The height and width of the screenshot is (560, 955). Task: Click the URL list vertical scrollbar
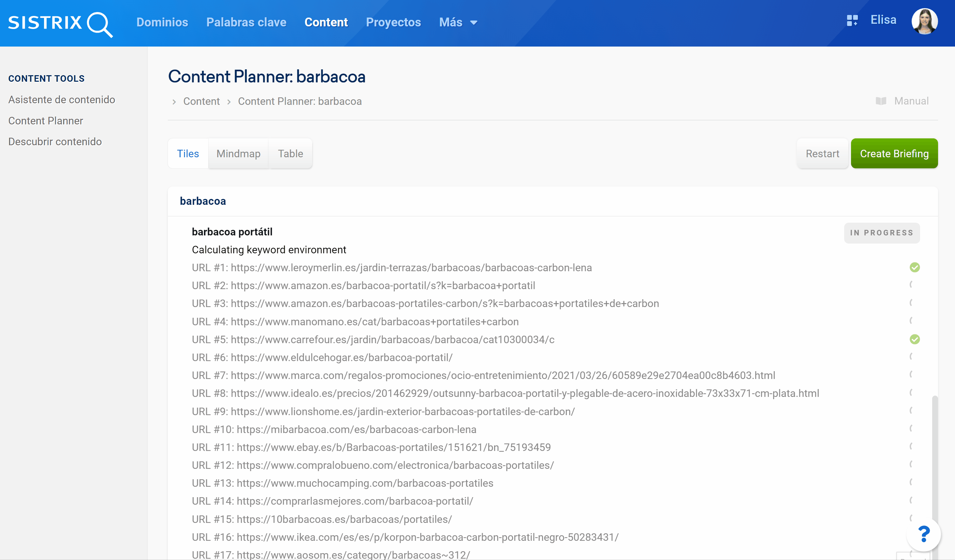pos(934,455)
